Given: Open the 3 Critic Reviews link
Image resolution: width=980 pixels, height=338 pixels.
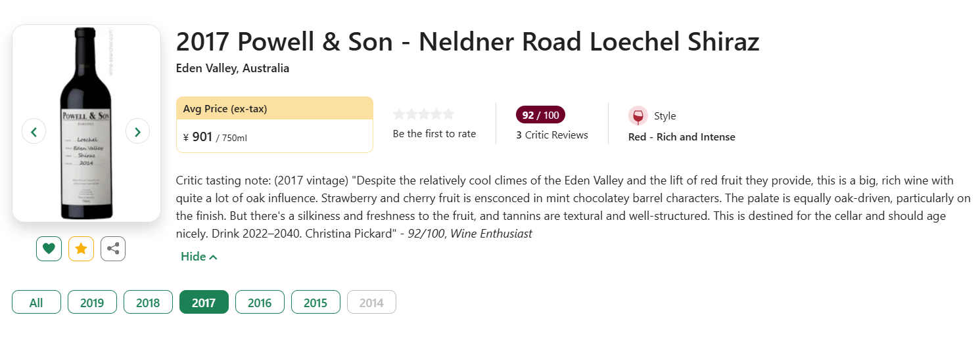Looking at the screenshot, I should 552,135.
